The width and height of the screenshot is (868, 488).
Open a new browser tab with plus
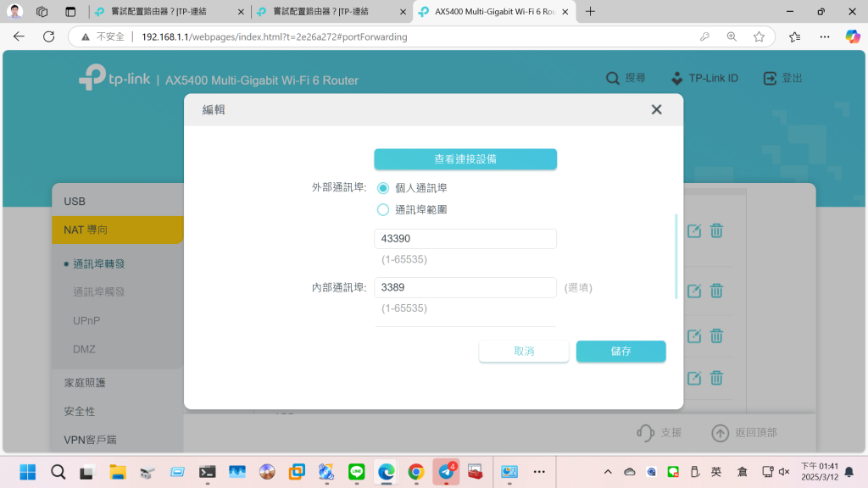pyautogui.click(x=590, y=12)
